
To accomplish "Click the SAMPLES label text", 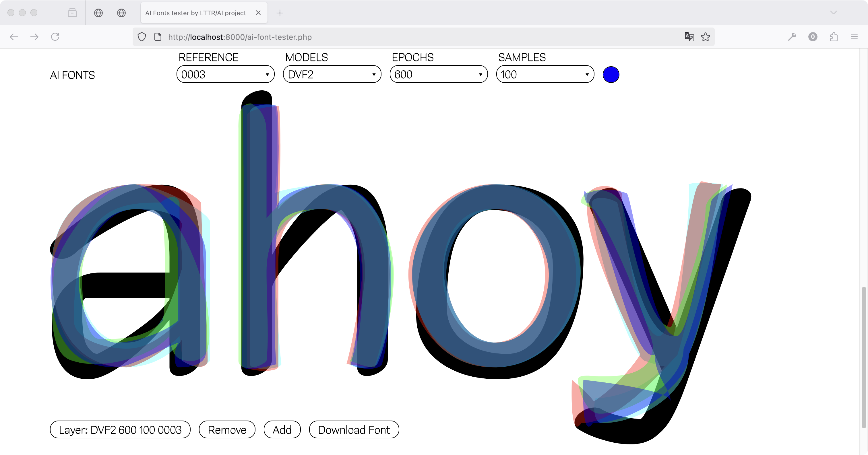I will (522, 57).
